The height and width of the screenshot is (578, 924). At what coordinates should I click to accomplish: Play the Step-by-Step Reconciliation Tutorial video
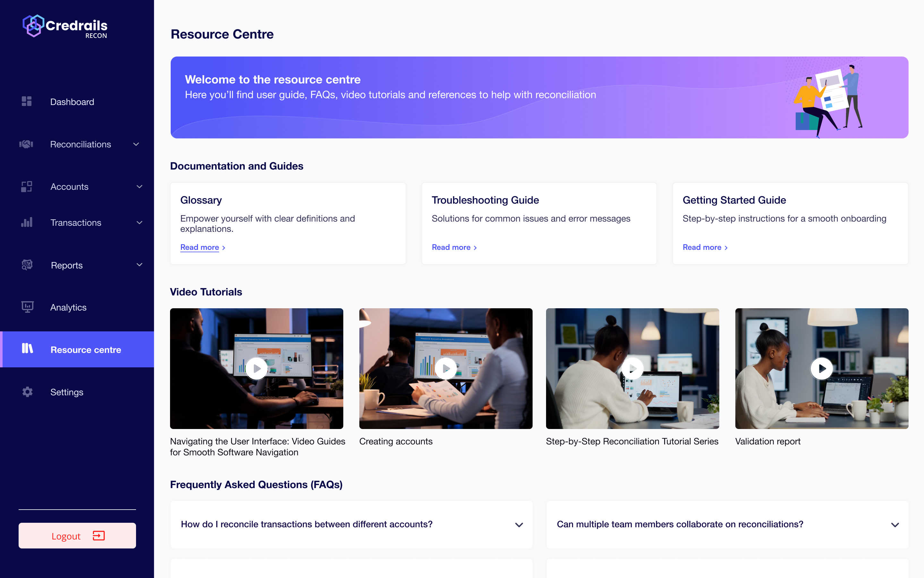[x=632, y=369]
